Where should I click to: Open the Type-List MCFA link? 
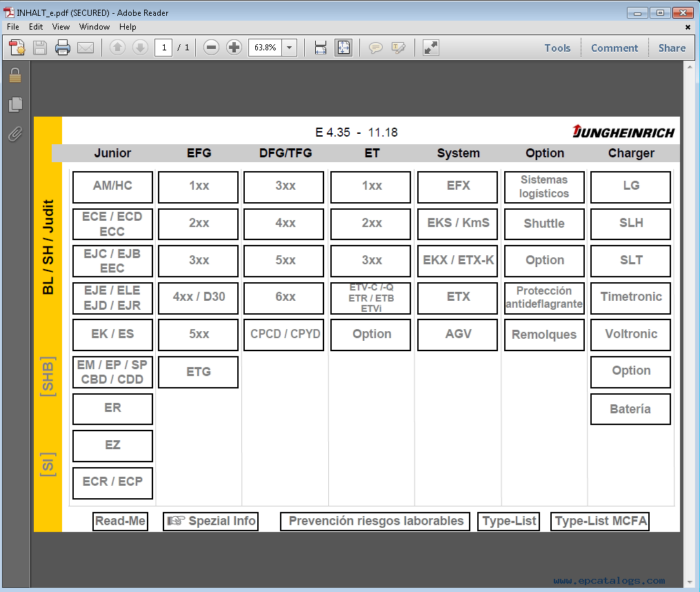pos(600,522)
